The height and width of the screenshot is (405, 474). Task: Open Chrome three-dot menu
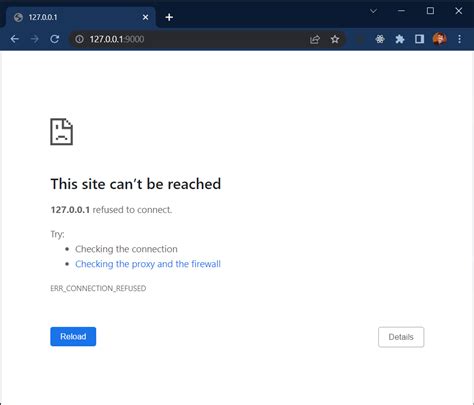(x=460, y=39)
